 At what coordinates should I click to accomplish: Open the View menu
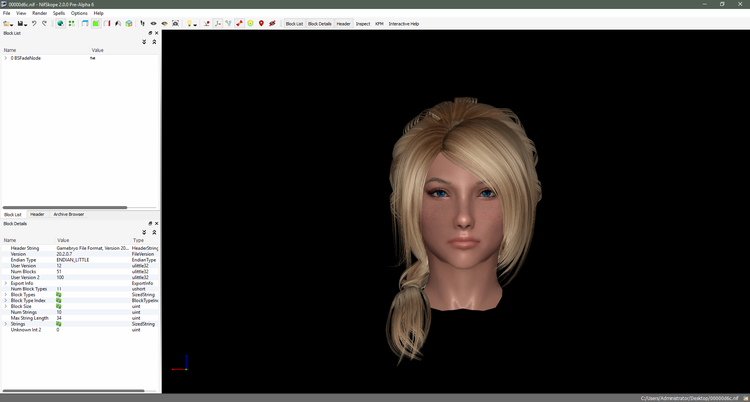[21, 13]
